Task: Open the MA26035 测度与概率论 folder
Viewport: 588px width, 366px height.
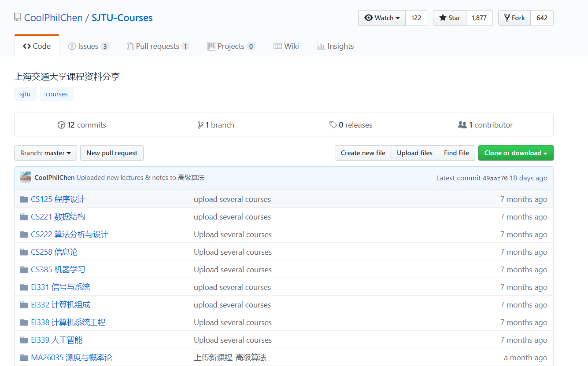Action: click(71, 358)
